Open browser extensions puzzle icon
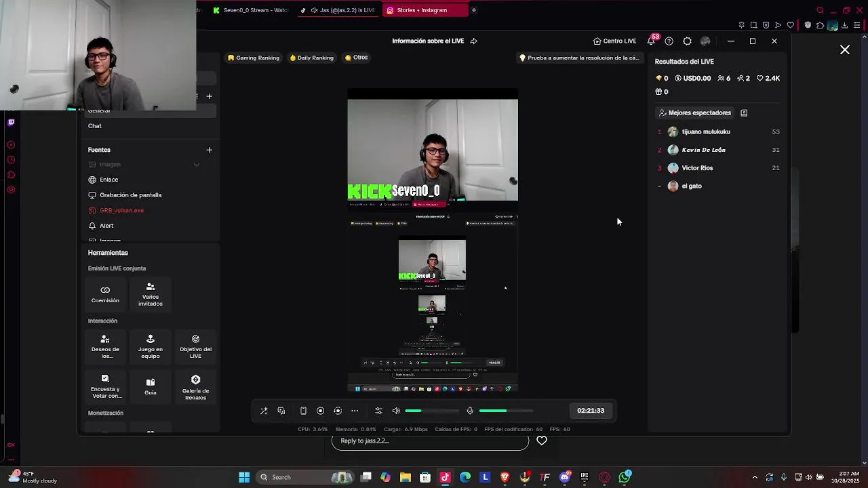The width and height of the screenshot is (868, 488). [820, 26]
